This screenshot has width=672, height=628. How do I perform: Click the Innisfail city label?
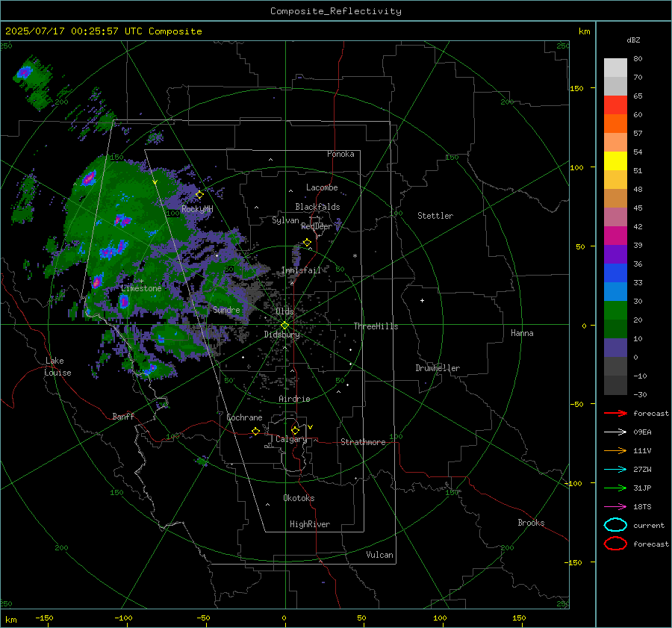tap(301, 270)
